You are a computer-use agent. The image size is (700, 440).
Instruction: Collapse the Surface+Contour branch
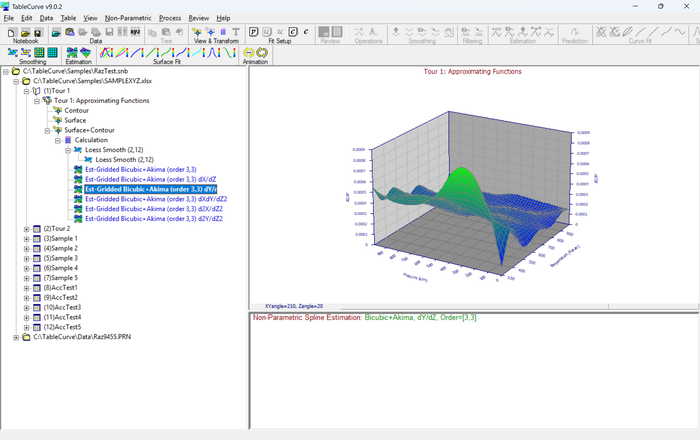click(x=47, y=130)
